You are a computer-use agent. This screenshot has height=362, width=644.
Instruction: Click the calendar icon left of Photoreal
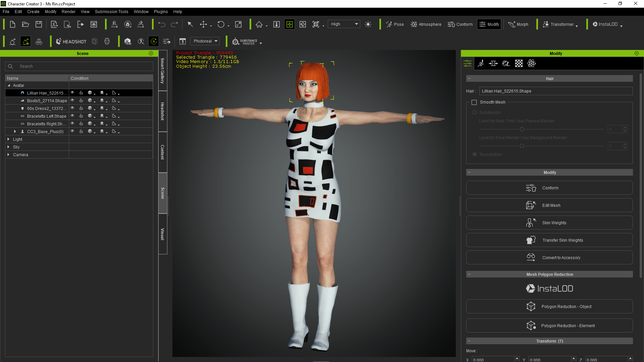tap(182, 42)
